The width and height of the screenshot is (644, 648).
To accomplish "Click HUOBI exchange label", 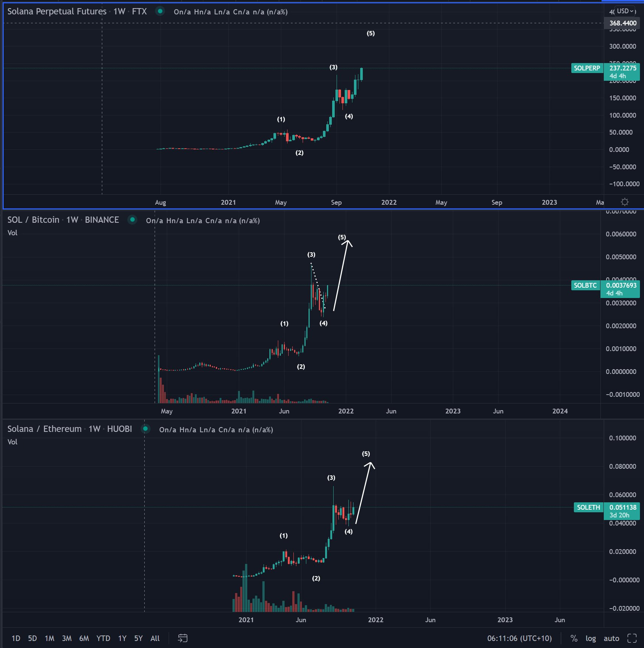I will click(x=120, y=429).
